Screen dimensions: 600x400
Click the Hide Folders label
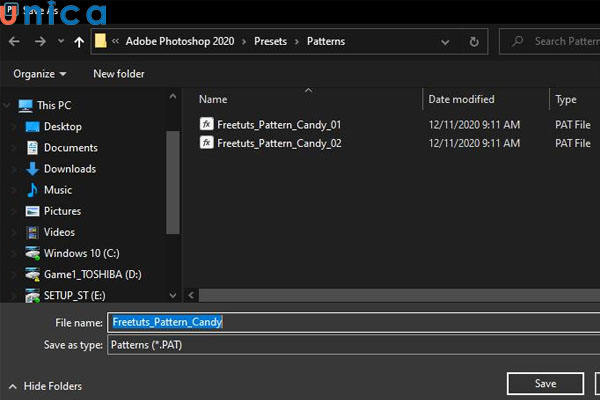[x=53, y=386]
